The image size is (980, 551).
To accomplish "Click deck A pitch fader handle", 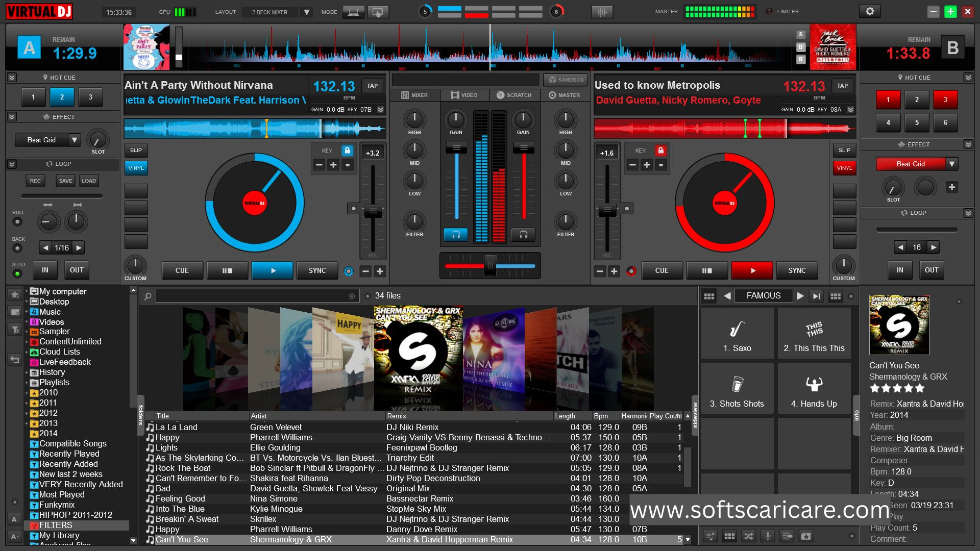I will click(x=373, y=210).
